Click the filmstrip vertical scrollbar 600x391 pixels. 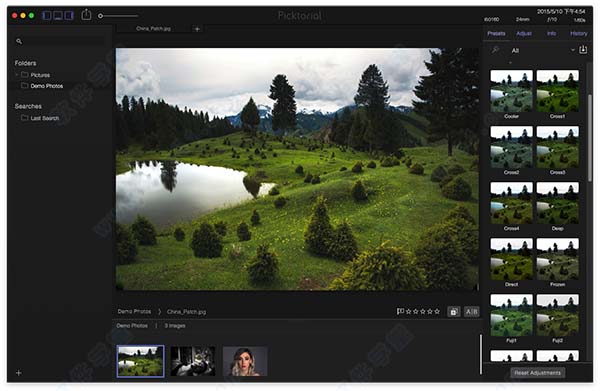pos(481,354)
